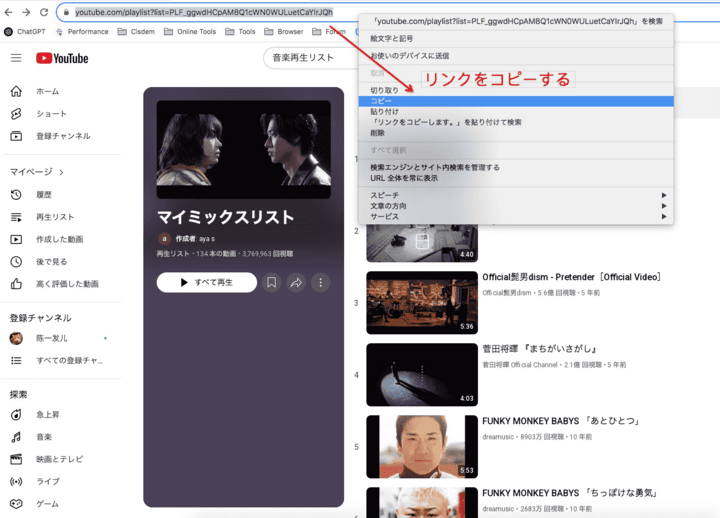Open ゲーム page

tap(35, 504)
